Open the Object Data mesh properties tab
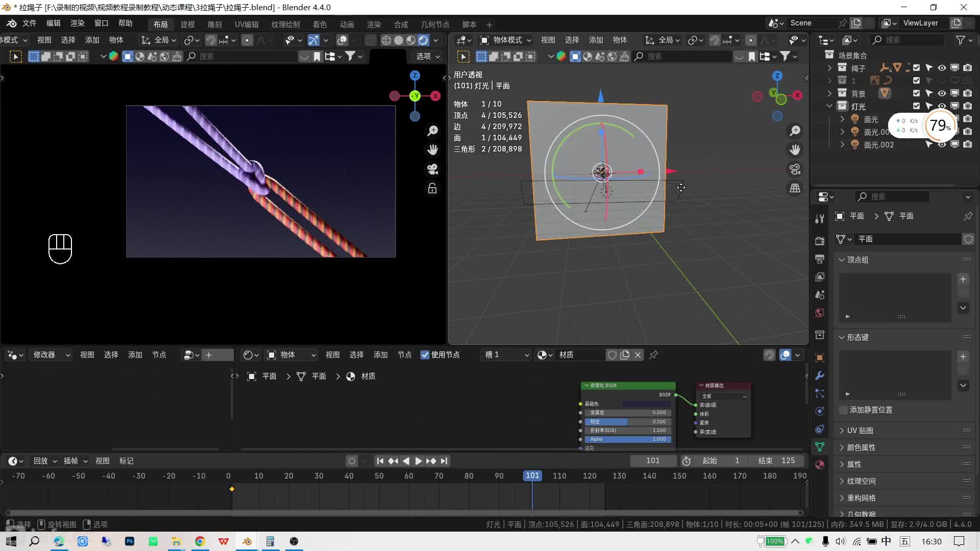 pyautogui.click(x=820, y=447)
